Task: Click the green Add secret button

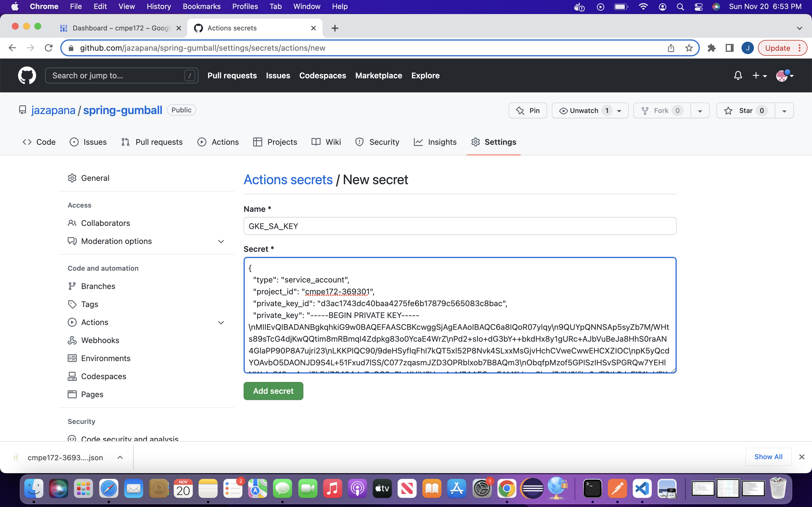Action: click(x=273, y=391)
